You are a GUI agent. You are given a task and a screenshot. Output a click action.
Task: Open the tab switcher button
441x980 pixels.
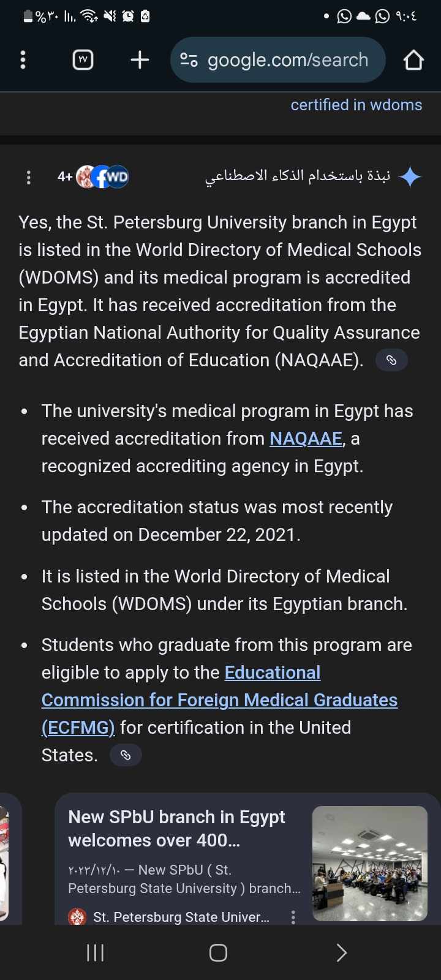(x=83, y=60)
